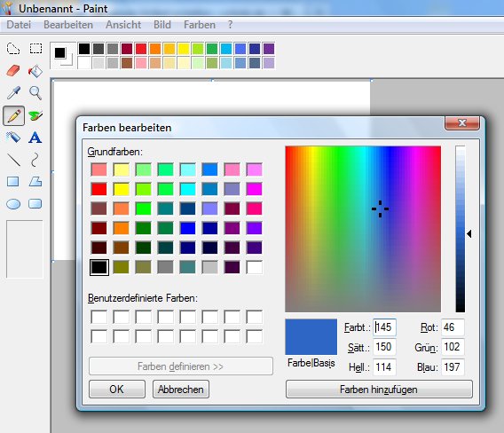Pick the Eyedropper color picker tool
This screenshot has width=504, height=433.
click(13, 93)
